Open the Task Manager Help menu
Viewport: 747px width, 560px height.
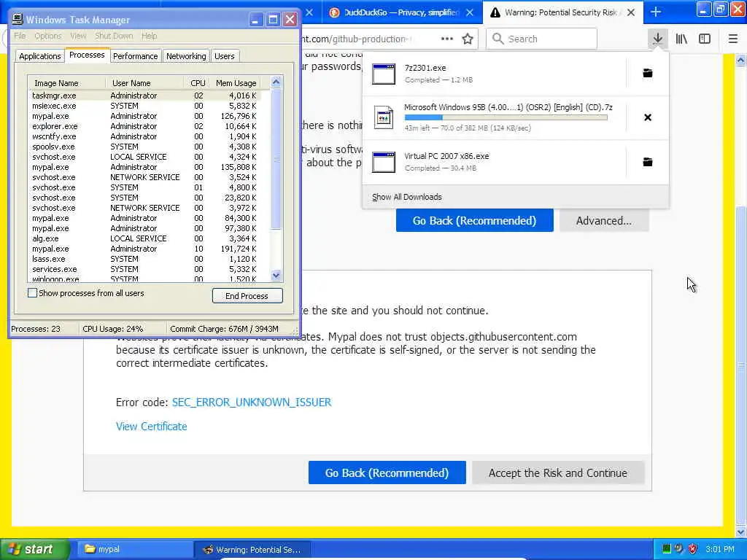click(149, 36)
